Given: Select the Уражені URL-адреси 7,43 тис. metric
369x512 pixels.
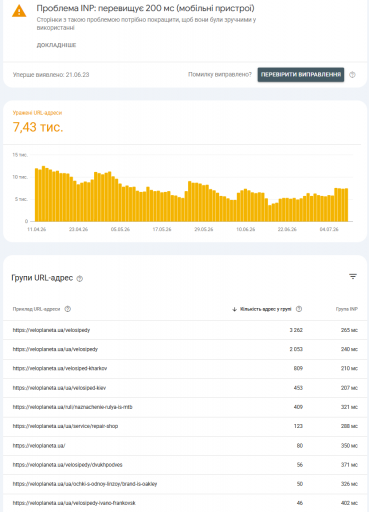Looking at the screenshot, I should tap(38, 123).
